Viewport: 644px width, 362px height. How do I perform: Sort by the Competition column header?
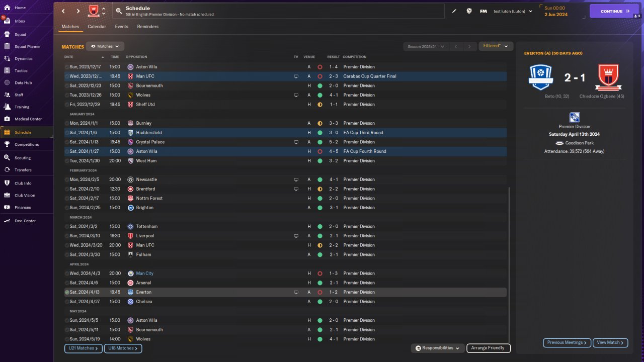click(355, 57)
